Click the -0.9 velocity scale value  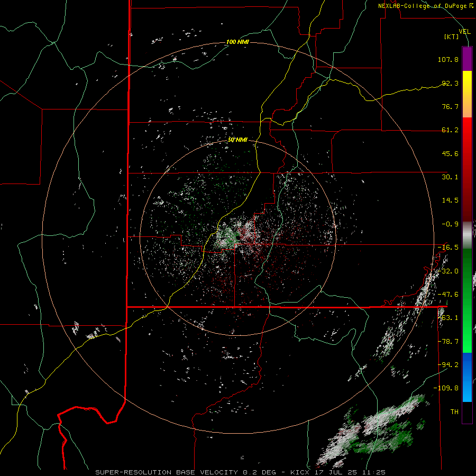(450, 224)
